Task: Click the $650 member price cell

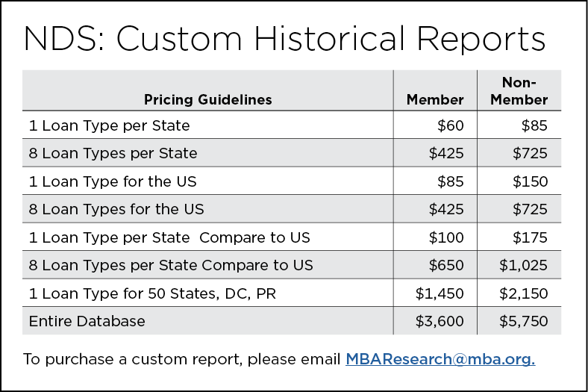Action: 446,265
